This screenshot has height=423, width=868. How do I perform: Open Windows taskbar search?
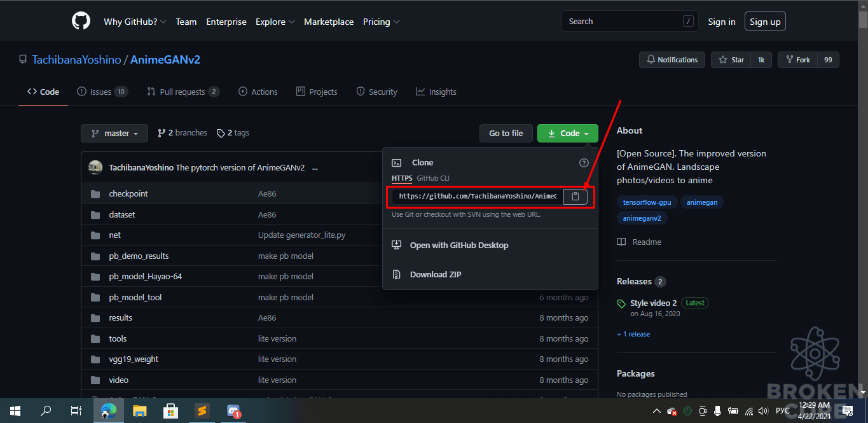[46, 411]
